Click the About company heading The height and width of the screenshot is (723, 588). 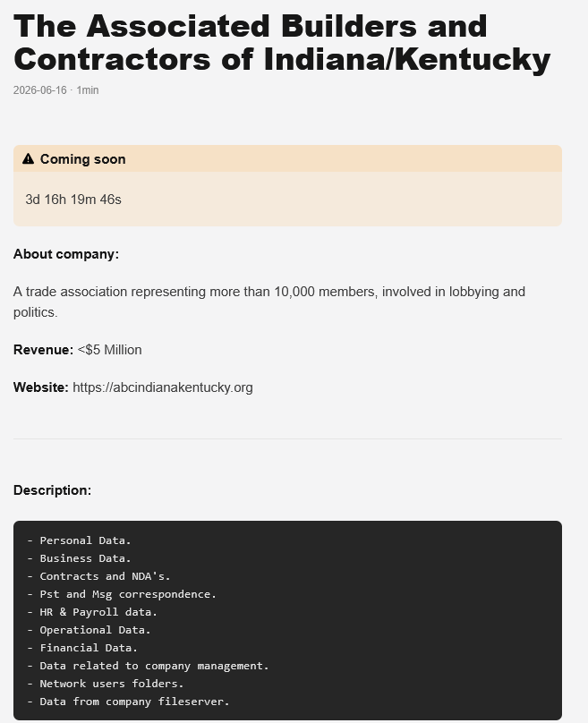click(x=66, y=254)
